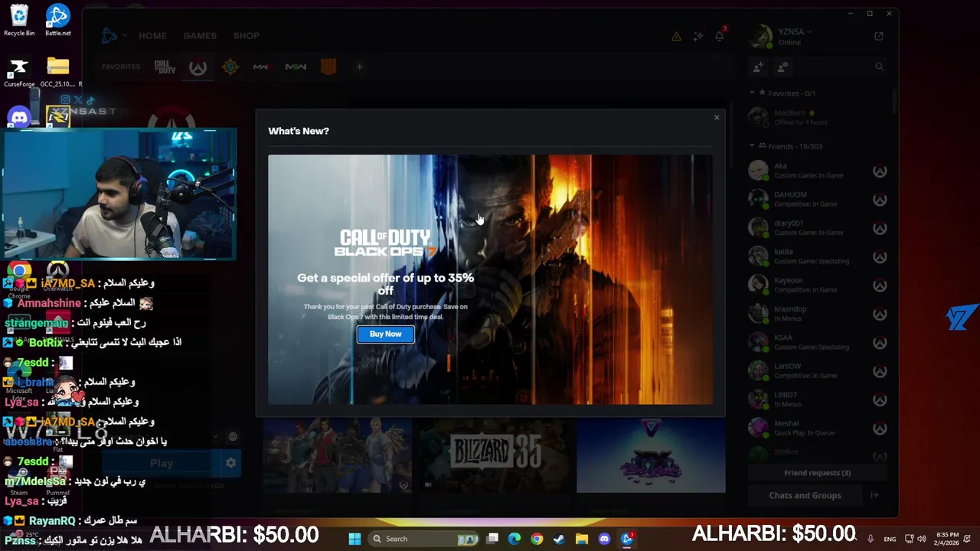Open the Recycle Bin desktop icon
Viewport: 980px width, 551px height.
click(x=19, y=21)
